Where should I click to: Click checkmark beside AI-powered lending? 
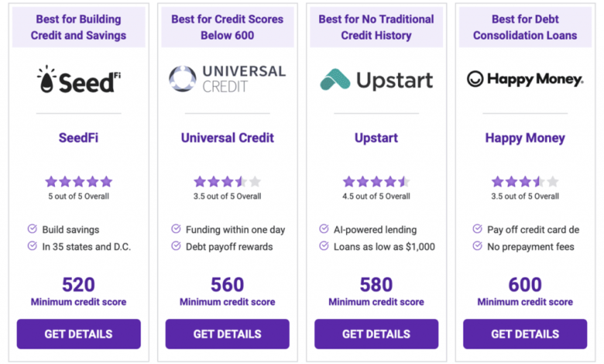point(324,228)
